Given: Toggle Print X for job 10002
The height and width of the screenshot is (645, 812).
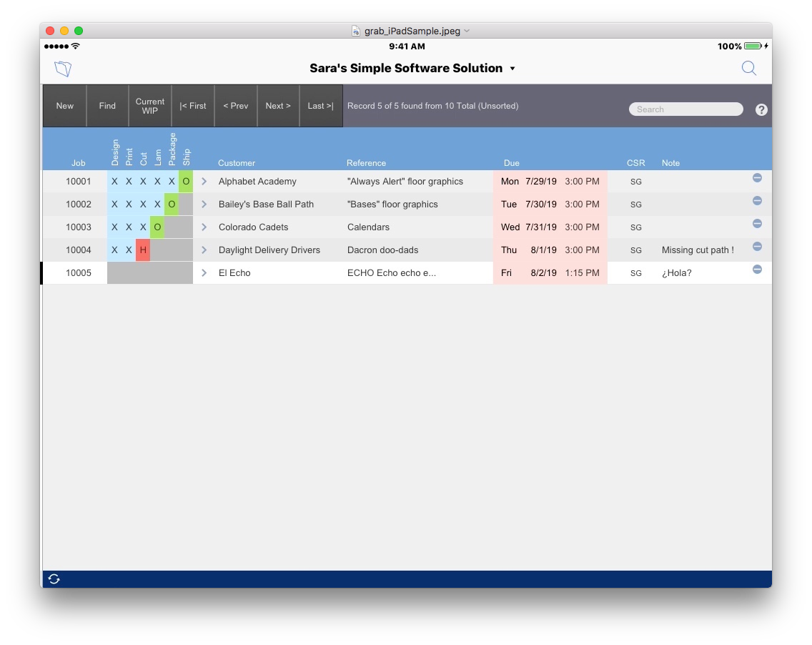Looking at the screenshot, I should [x=129, y=204].
